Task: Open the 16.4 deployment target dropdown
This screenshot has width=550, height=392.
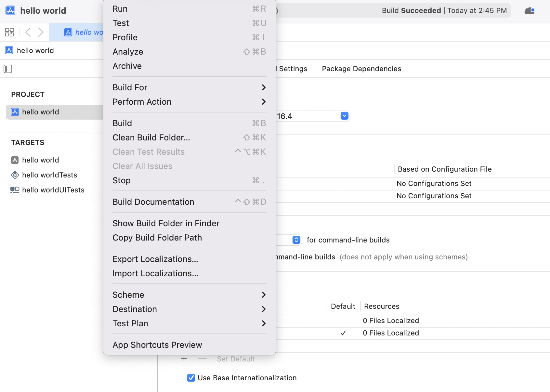Action: coord(345,116)
